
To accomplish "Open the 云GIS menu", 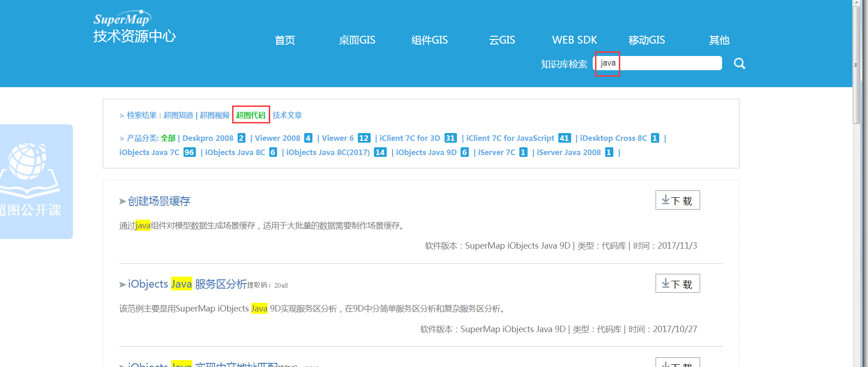I will [502, 40].
